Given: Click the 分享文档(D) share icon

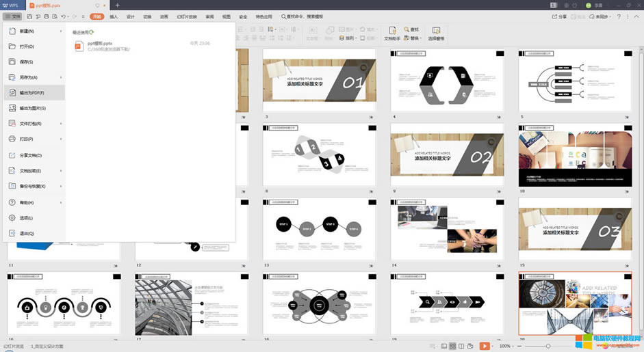Looking at the screenshot, I should [x=12, y=155].
